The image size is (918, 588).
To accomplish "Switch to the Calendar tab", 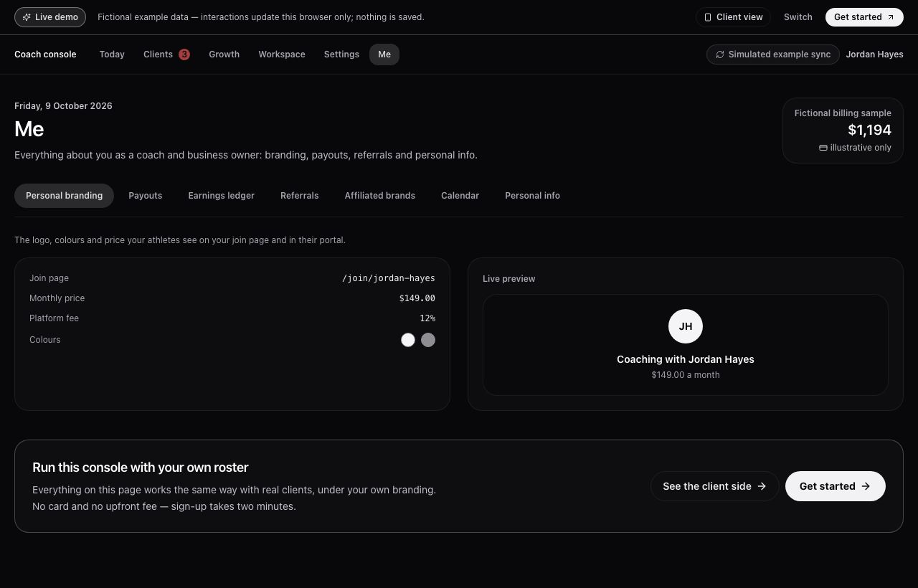I will [x=460, y=196].
